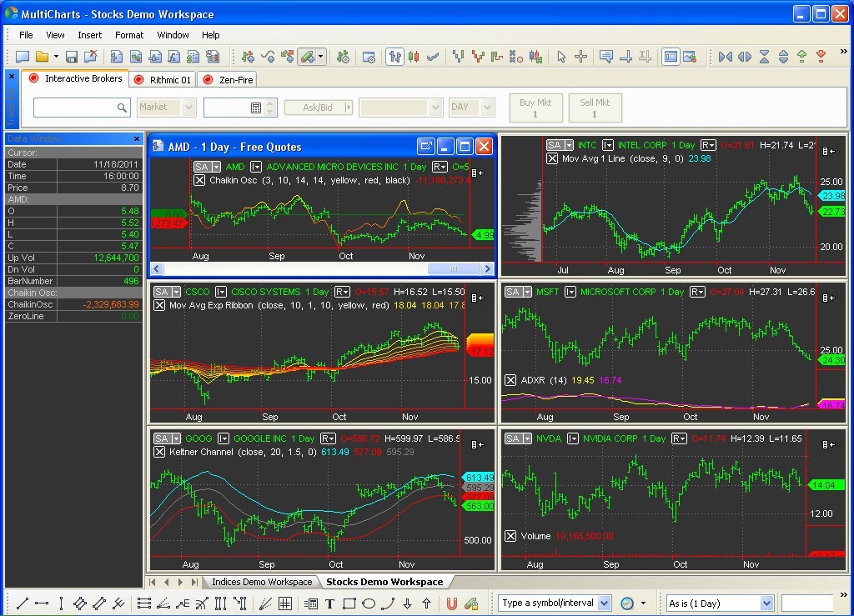Viewport: 854px width, 616px height.
Task: Open the Insert menu
Action: pos(89,35)
